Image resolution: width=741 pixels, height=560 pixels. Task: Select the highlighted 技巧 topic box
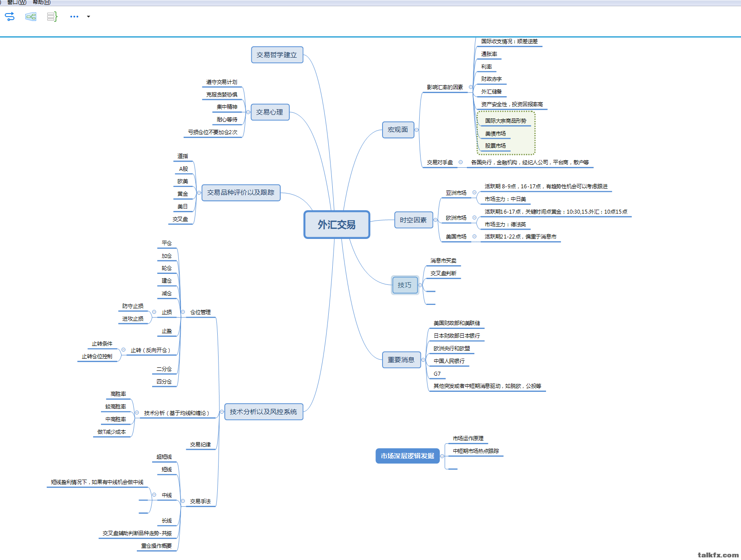tap(405, 285)
